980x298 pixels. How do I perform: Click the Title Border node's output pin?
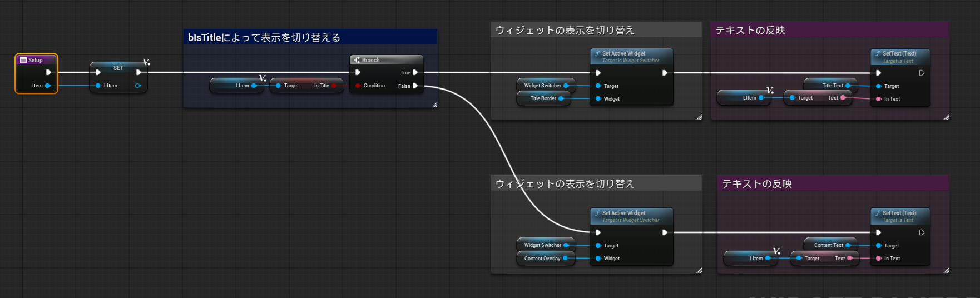561,98
